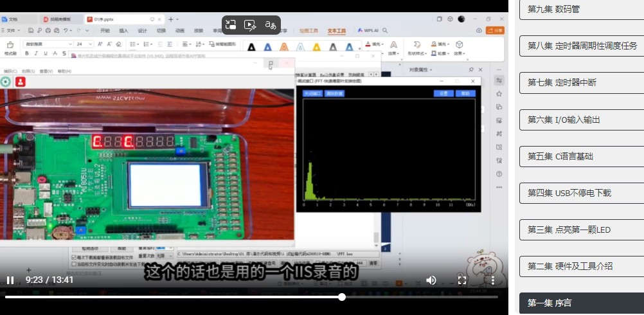This screenshot has height=315, width=644.
Task: Click the increase font size icon
Action: (x=100, y=44)
